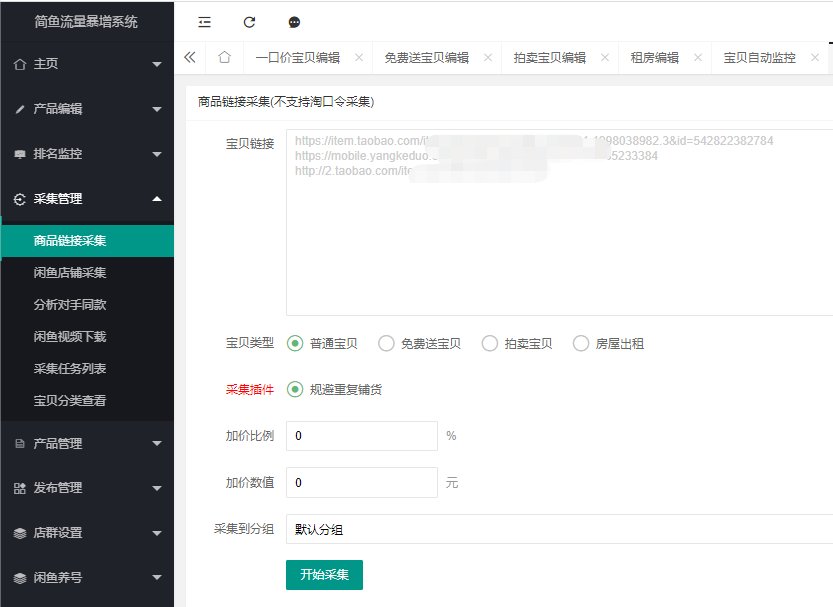Select the 免费送宝贝 radio option
This screenshot has height=607, width=833.
[386, 344]
